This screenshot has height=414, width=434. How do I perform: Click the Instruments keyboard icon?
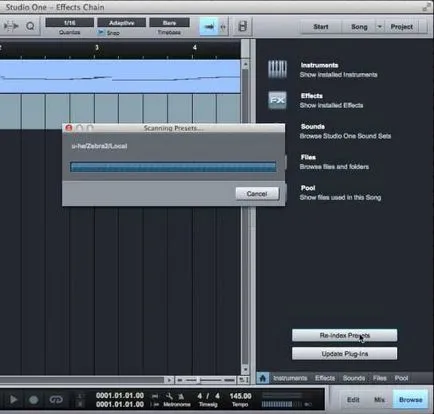click(277, 69)
